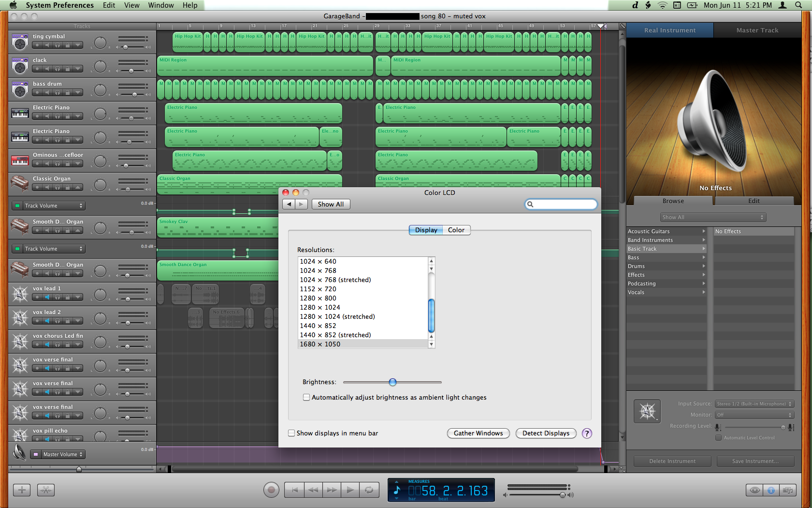Click the Show All button in Color LCD
This screenshot has width=812, height=508.
pos(331,204)
